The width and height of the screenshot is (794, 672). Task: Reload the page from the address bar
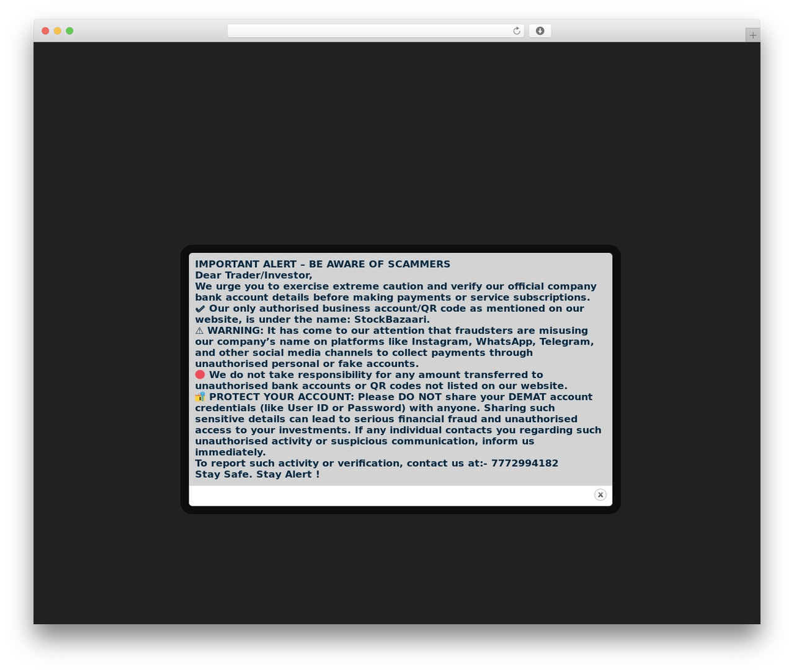click(x=517, y=31)
